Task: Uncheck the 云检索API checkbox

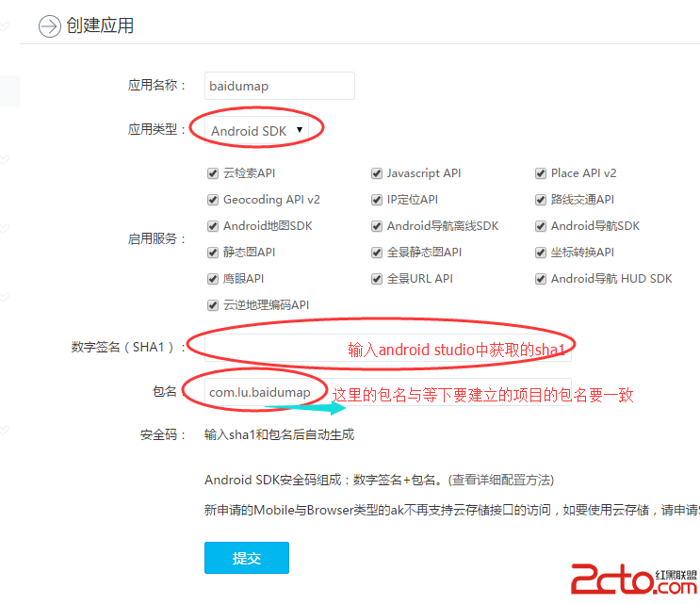Action: point(213,173)
